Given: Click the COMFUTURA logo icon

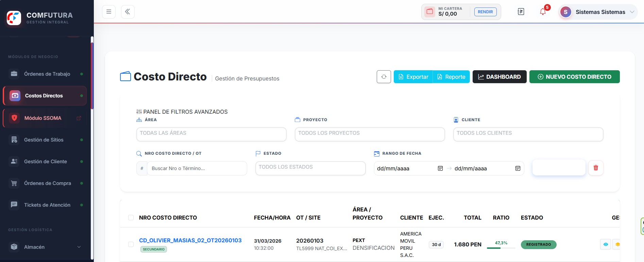Looking at the screenshot, I should point(14,18).
